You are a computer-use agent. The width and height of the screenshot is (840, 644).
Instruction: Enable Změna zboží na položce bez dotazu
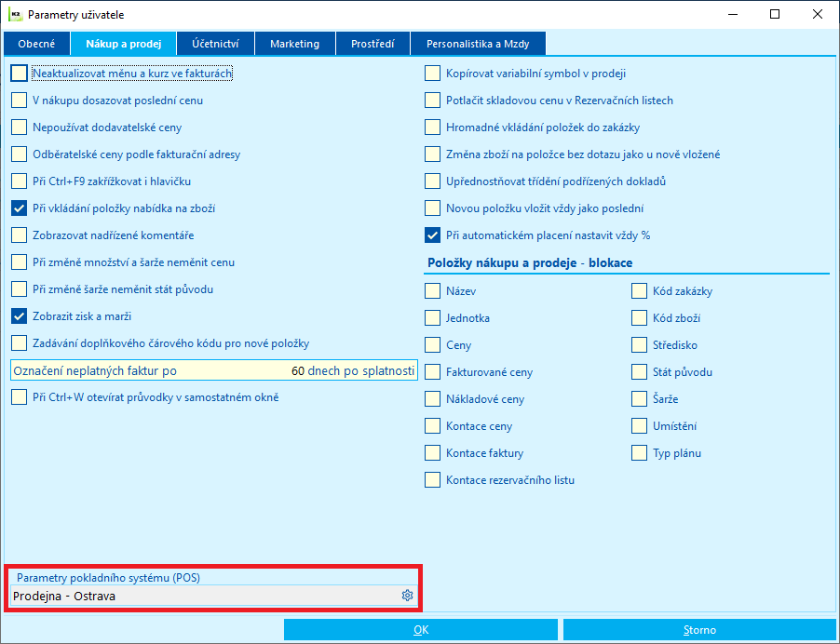tap(432, 154)
